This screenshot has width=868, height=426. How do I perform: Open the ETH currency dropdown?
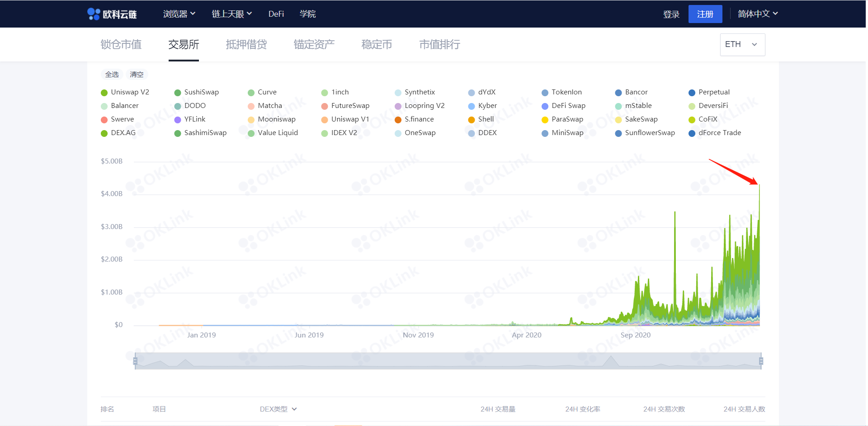(x=742, y=44)
